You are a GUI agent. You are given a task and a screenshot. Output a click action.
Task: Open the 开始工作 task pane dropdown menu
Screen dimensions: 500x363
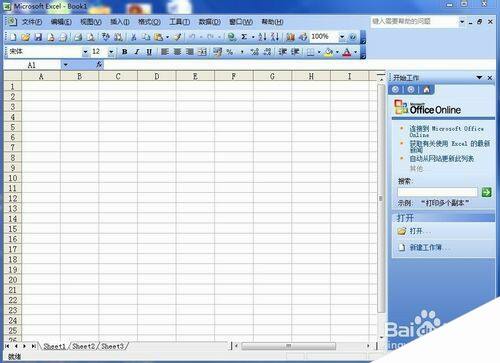[x=479, y=78]
